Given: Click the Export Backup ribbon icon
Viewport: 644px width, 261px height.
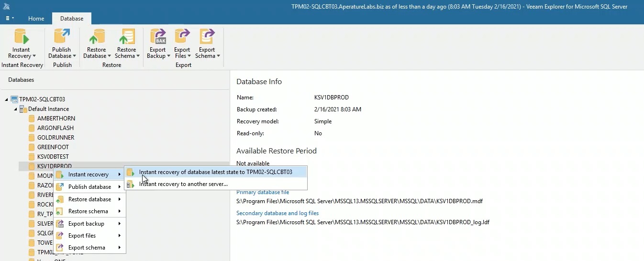Looking at the screenshot, I should tap(157, 37).
